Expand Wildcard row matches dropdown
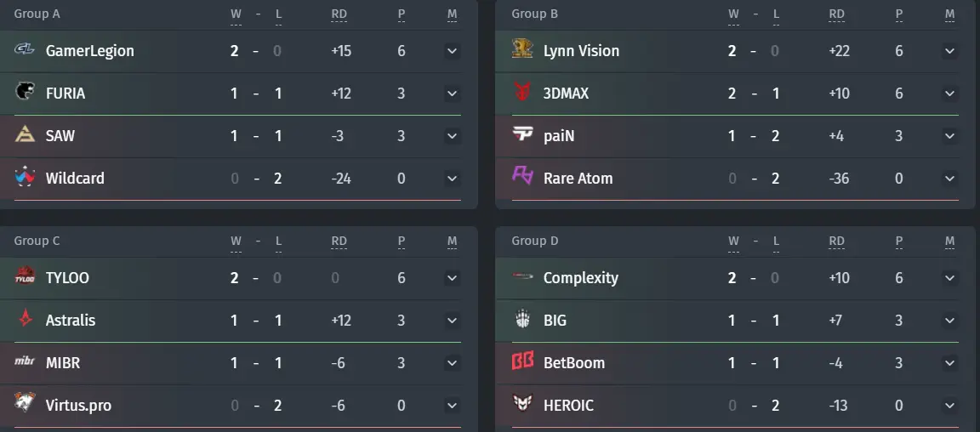This screenshot has height=432, width=980. [x=452, y=179]
